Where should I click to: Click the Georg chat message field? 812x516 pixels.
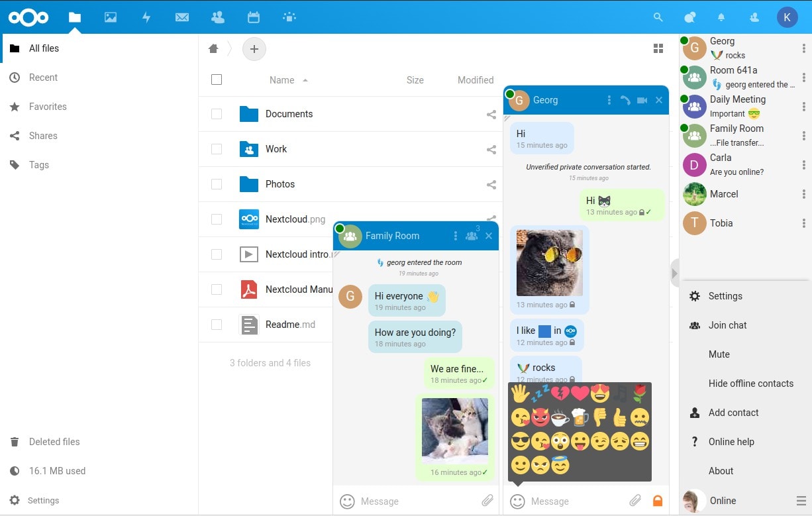point(576,501)
